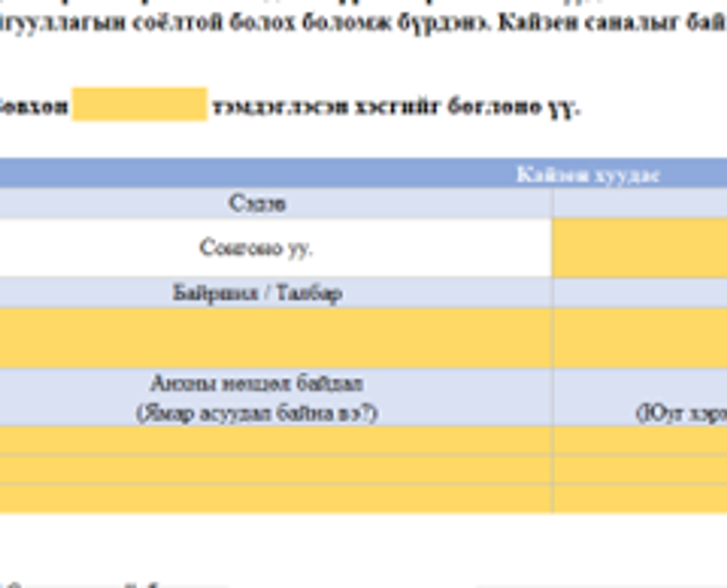Click the yellow sample swatch beside "Зөвхөн"
Viewport: 727px width, 588px height.
click(140, 104)
